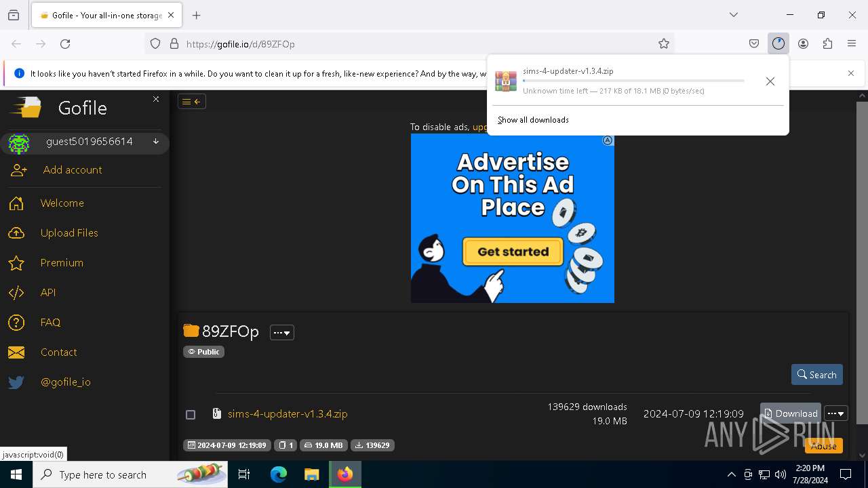Close the Gofile sidebar with the X

click(x=156, y=99)
